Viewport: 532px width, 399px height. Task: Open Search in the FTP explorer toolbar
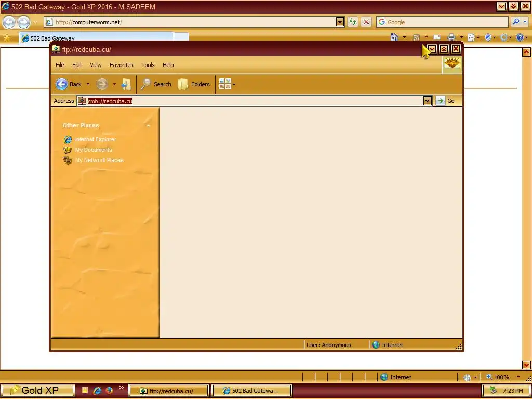[x=156, y=84]
